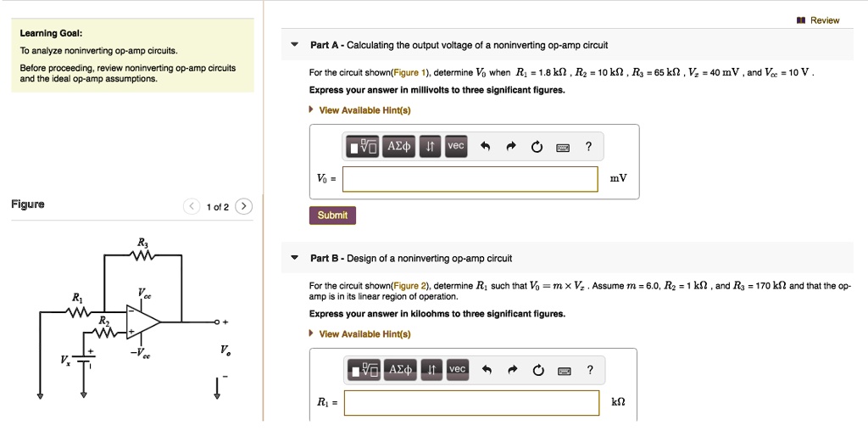
Task: Click Part A undo arrow
Action: pyautogui.click(x=485, y=147)
